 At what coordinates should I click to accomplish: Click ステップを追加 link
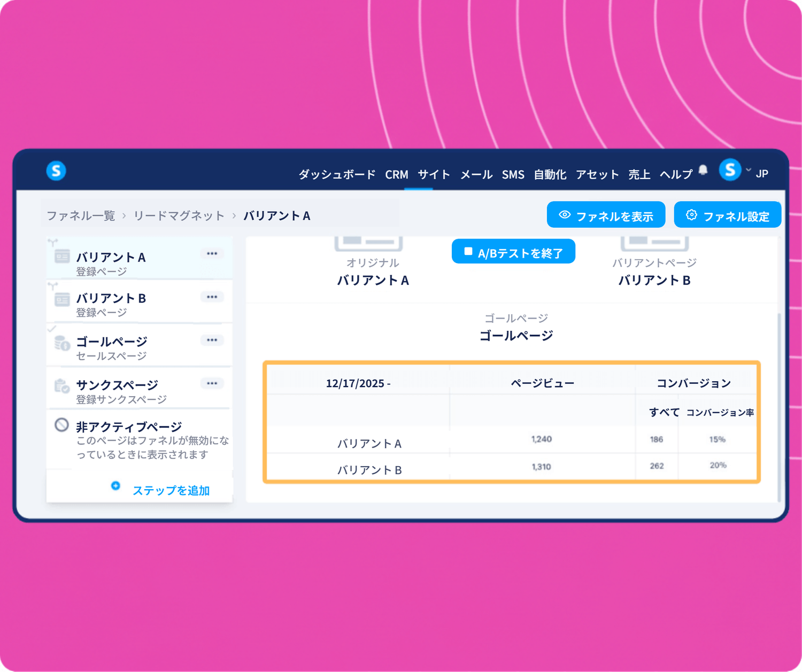[171, 490]
